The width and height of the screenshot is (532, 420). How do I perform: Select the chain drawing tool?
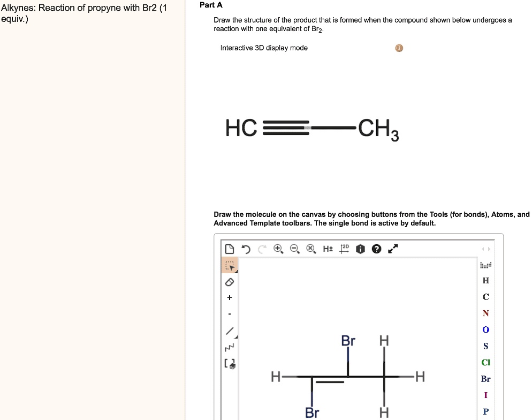[229, 347]
